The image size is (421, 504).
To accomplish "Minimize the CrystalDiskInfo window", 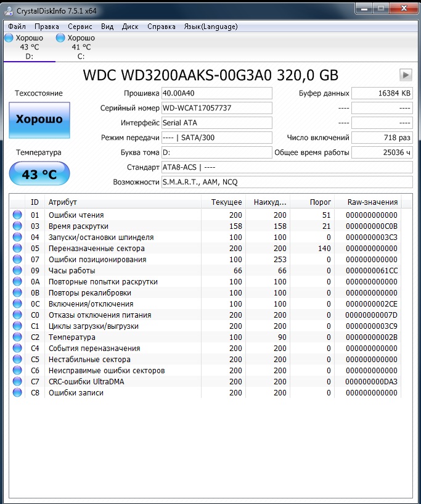I will (364, 9).
